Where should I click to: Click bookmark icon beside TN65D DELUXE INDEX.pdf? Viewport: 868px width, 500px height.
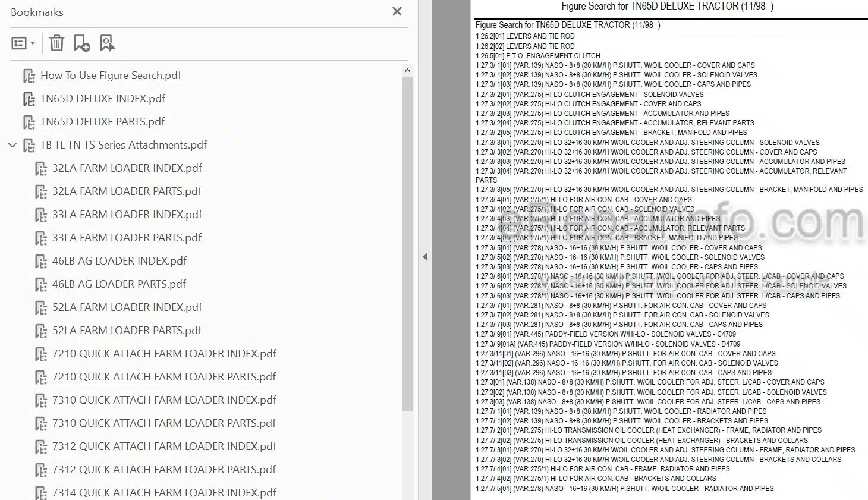(x=29, y=99)
